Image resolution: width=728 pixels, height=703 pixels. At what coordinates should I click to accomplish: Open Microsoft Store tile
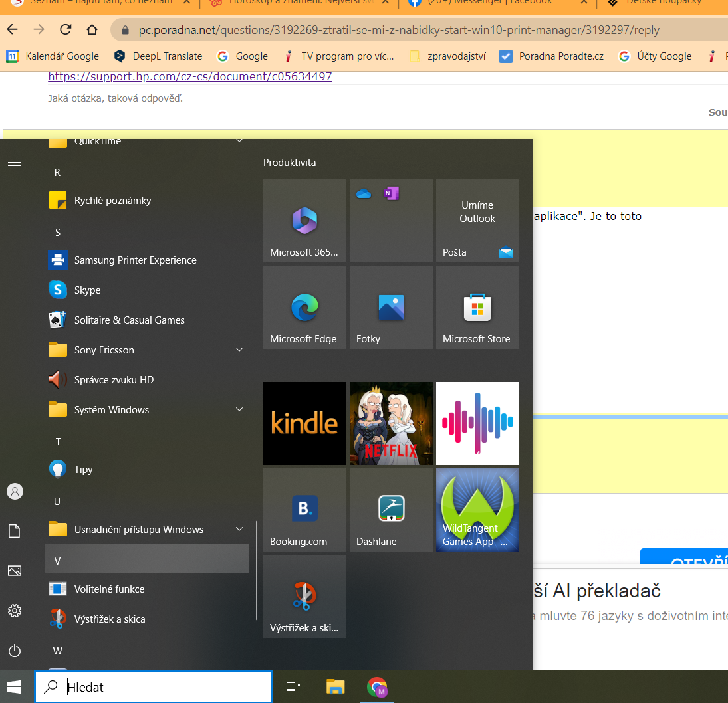point(477,307)
